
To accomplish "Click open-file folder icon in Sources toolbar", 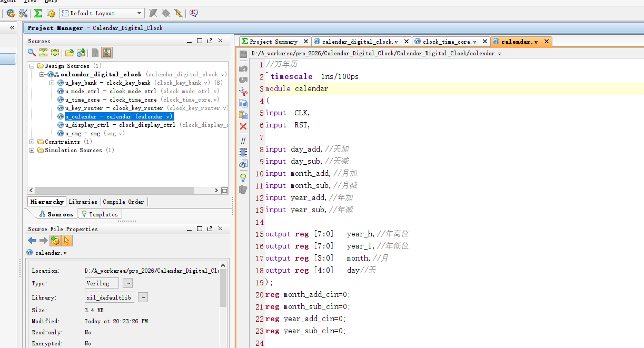I will (x=69, y=53).
